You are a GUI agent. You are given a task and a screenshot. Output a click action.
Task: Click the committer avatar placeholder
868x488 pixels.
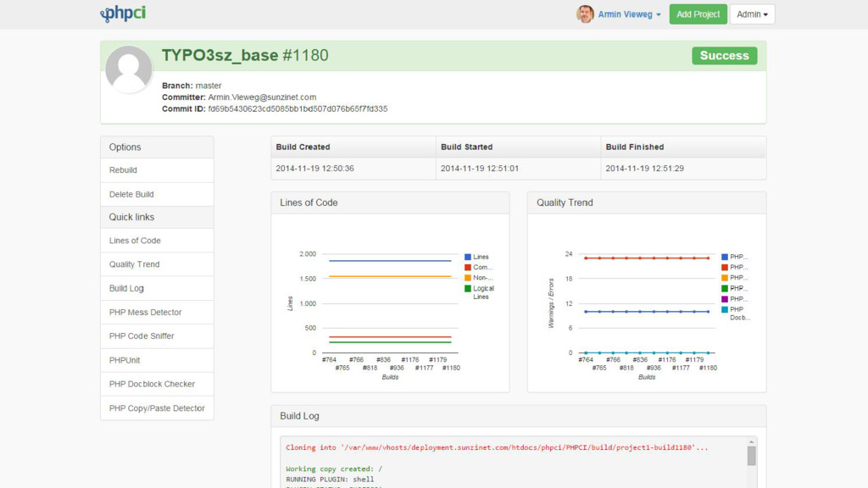coord(129,69)
